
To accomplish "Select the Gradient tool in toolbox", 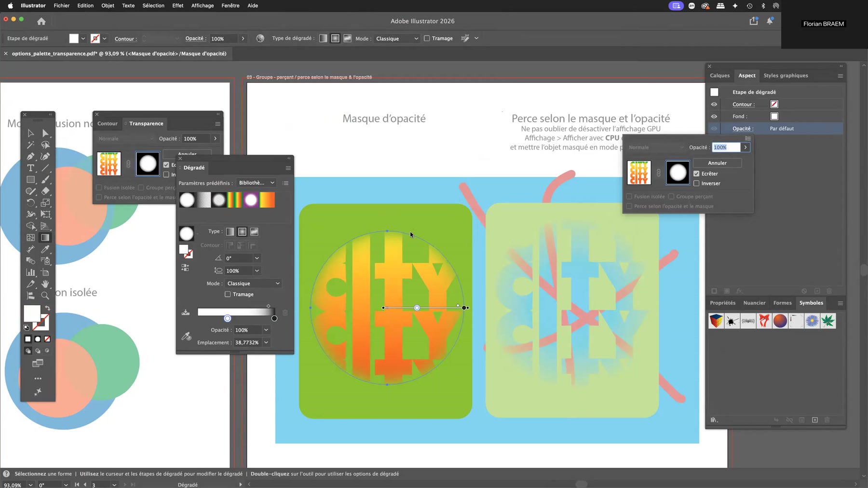I will pyautogui.click(x=45, y=238).
